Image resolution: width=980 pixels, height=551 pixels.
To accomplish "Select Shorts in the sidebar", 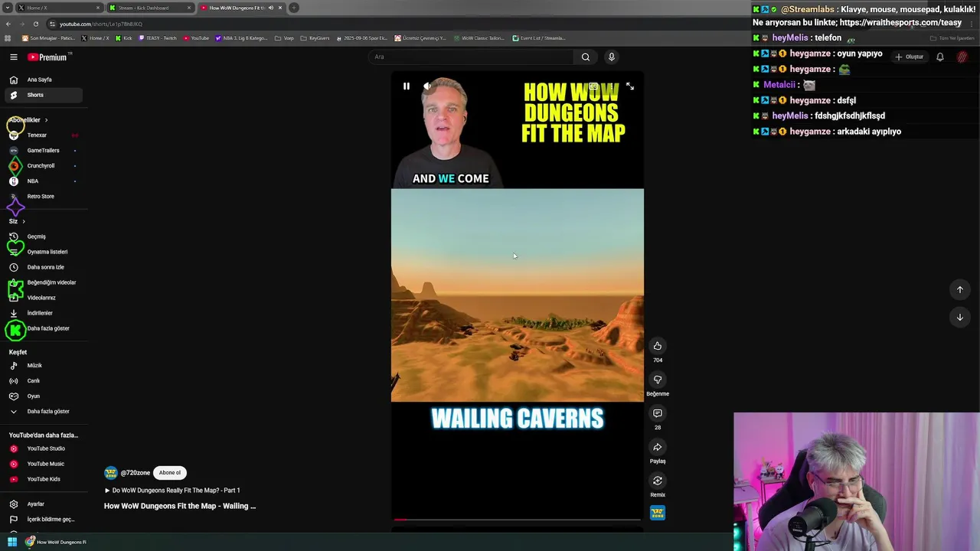I will 43,95.
